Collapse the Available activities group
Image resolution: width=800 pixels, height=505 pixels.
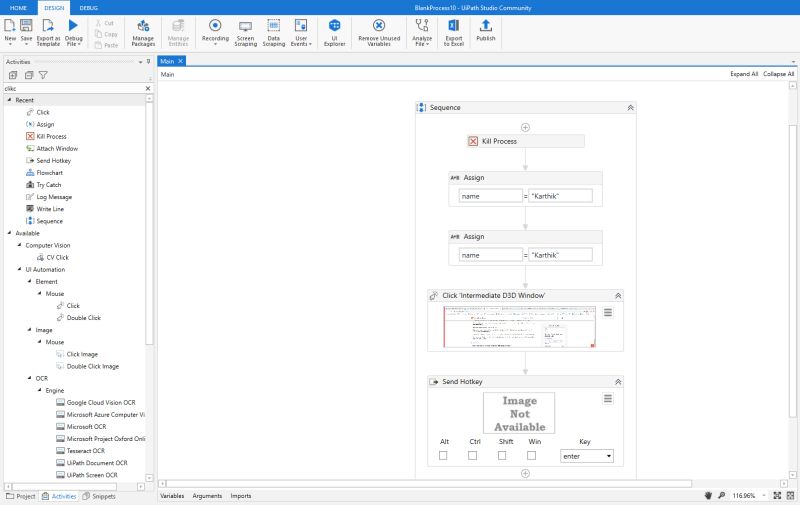point(9,233)
